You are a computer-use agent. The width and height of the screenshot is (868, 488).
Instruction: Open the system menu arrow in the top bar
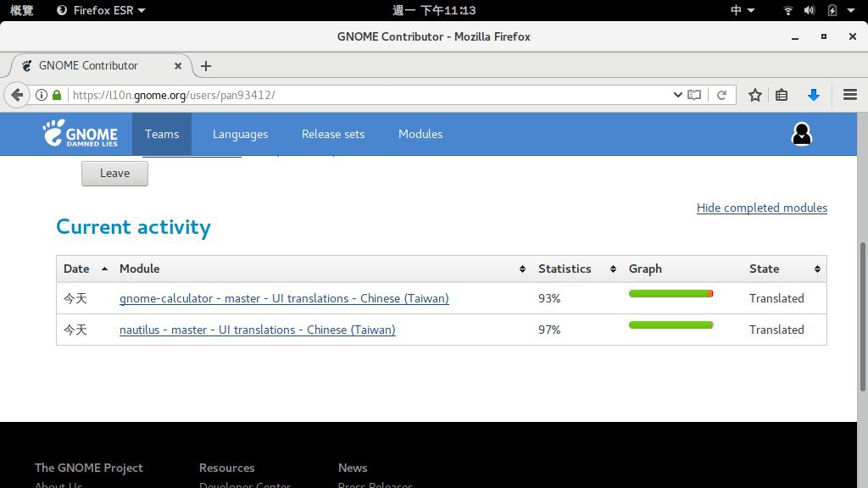(x=851, y=10)
